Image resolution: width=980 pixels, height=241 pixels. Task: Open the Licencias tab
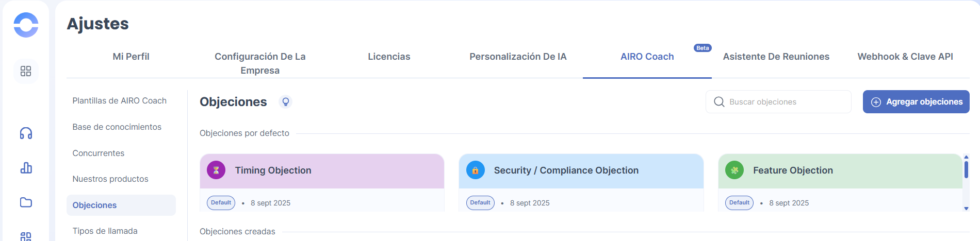pos(389,57)
